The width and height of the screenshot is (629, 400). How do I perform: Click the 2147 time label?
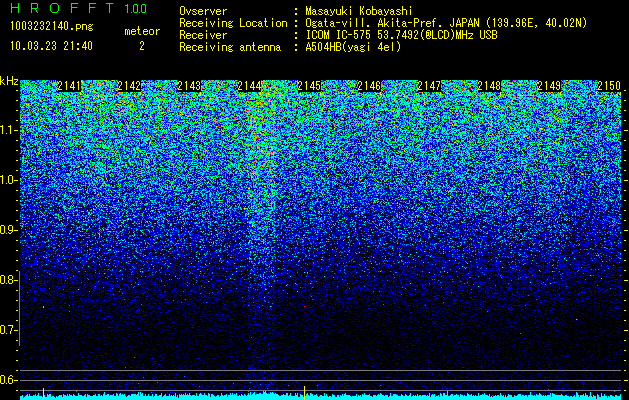tap(429, 86)
